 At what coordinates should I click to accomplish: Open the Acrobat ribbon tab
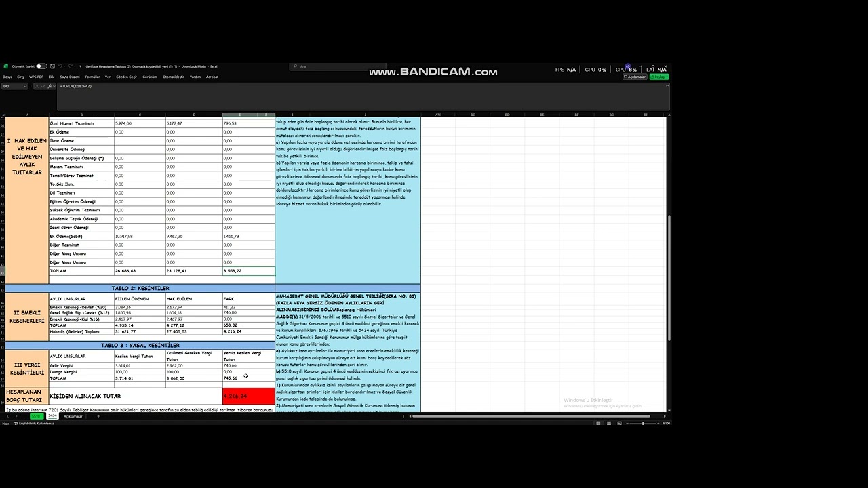pos(212,77)
